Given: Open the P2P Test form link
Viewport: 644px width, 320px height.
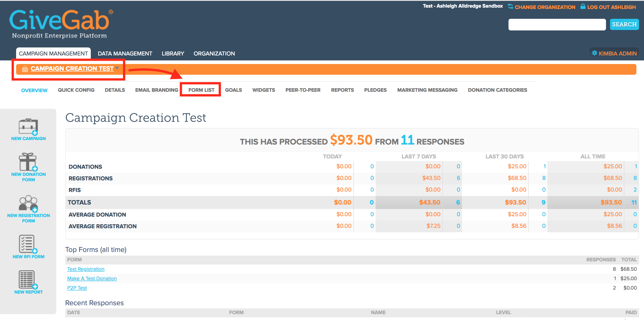Looking at the screenshot, I should [77, 288].
